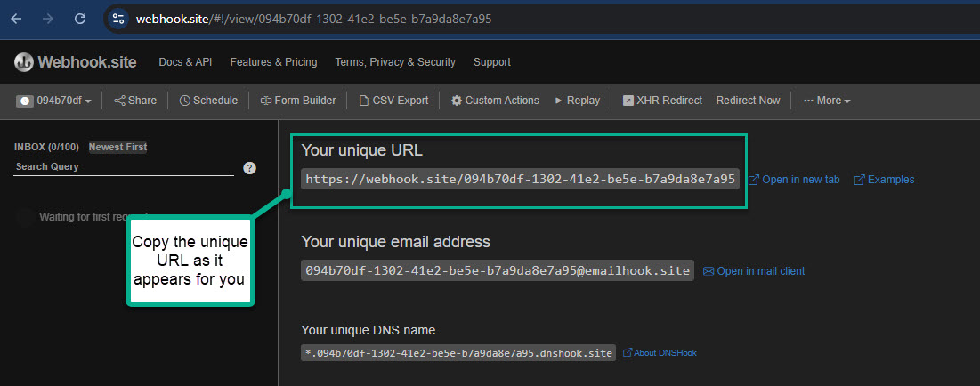
Task: Click Redirect Now
Action: tap(748, 101)
